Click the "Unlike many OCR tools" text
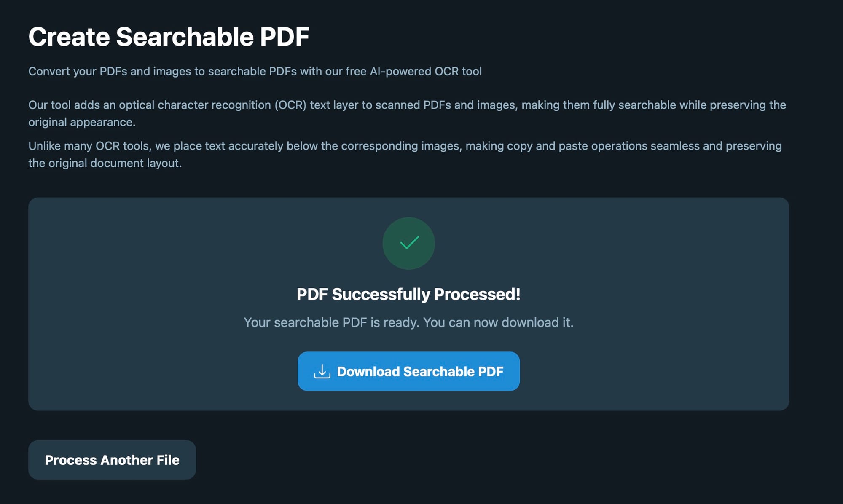Image resolution: width=843 pixels, height=504 pixels. pos(89,146)
